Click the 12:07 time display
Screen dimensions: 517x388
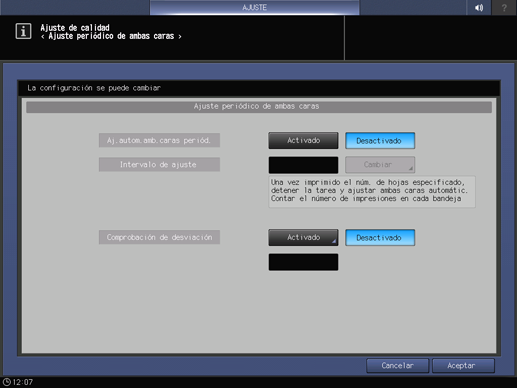[23, 382]
